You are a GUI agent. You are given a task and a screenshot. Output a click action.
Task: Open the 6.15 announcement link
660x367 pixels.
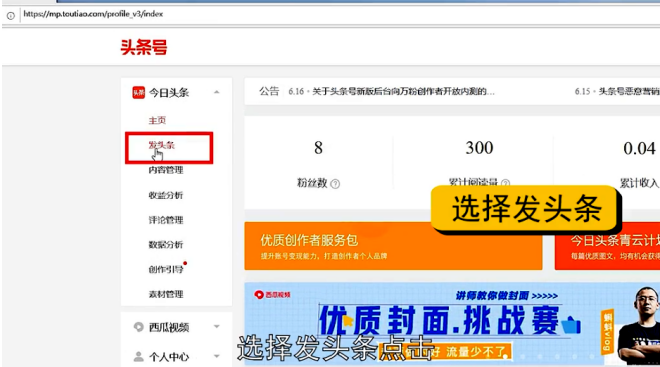pyautogui.click(x=617, y=91)
